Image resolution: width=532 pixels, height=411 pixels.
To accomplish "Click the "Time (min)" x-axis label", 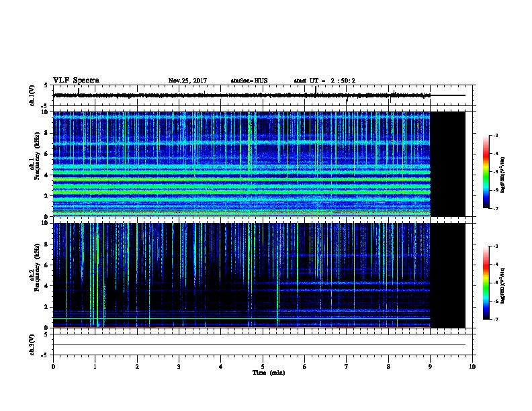I will point(269,373).
